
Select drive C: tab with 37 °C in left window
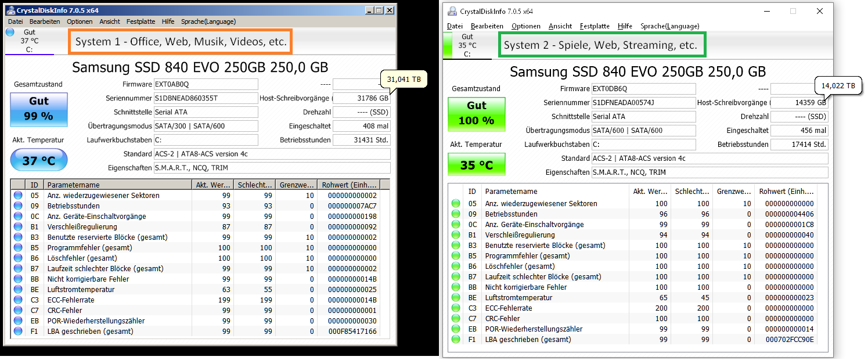pos(29,41)
